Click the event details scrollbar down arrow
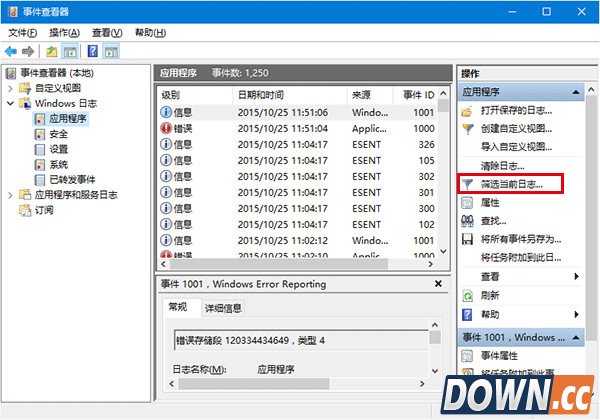Image resolution: width=600 pixels, height=420 pixels. pyautogui.click(x=435, y=370)
